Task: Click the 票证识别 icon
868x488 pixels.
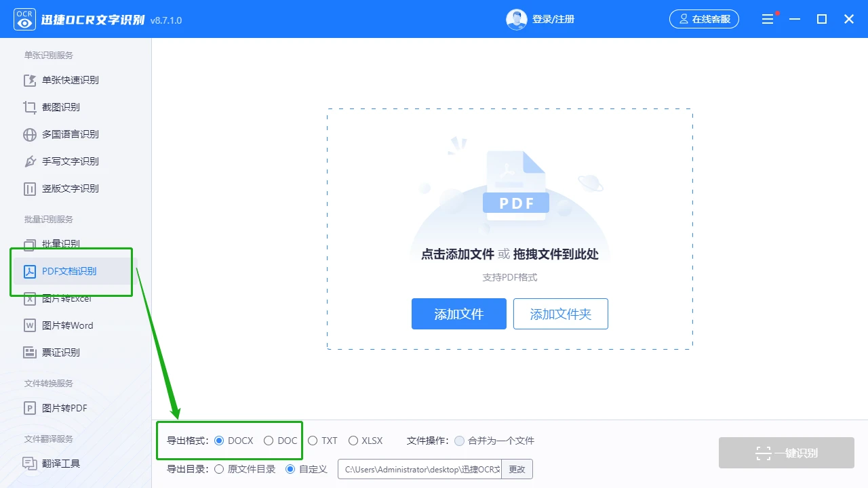Action: point(30,352)
